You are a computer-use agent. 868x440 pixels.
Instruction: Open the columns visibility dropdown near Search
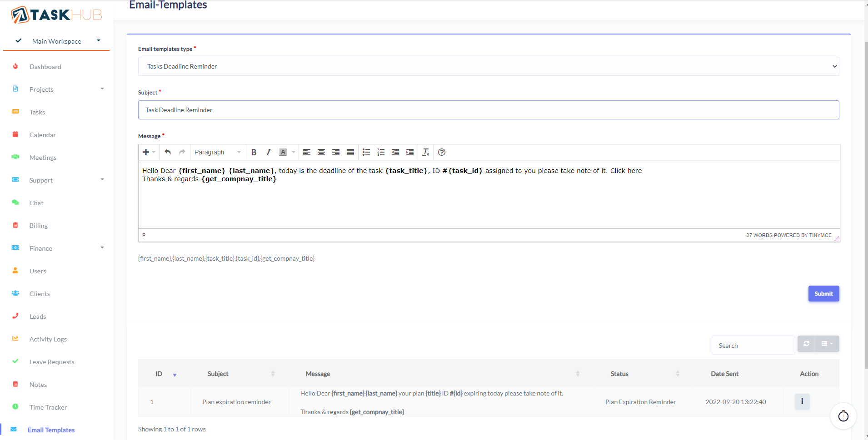coord(827,344)
